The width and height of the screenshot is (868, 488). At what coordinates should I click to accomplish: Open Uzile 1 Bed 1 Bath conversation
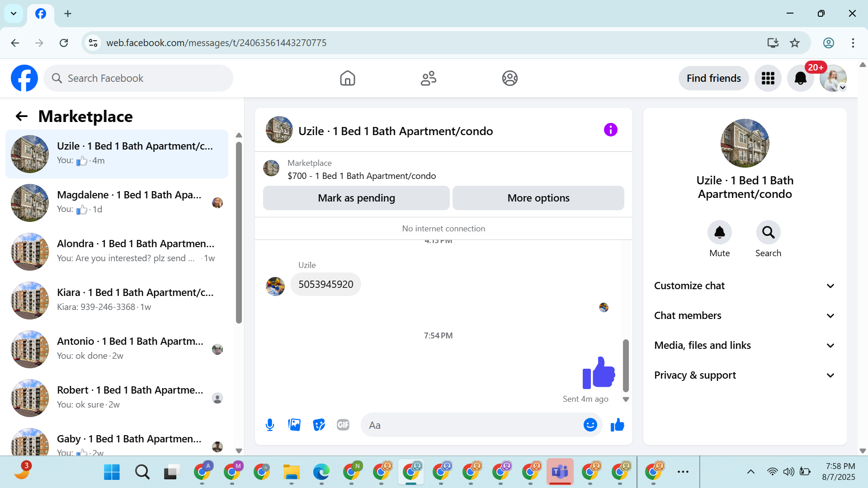click(x=117, y=154)
